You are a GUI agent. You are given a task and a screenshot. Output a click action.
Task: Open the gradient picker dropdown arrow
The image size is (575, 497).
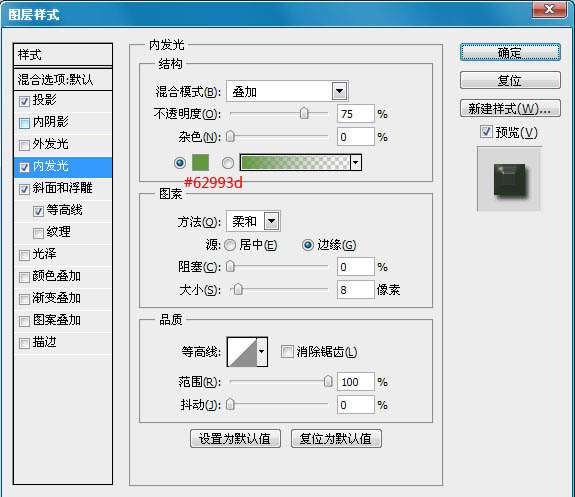[356, 163]
